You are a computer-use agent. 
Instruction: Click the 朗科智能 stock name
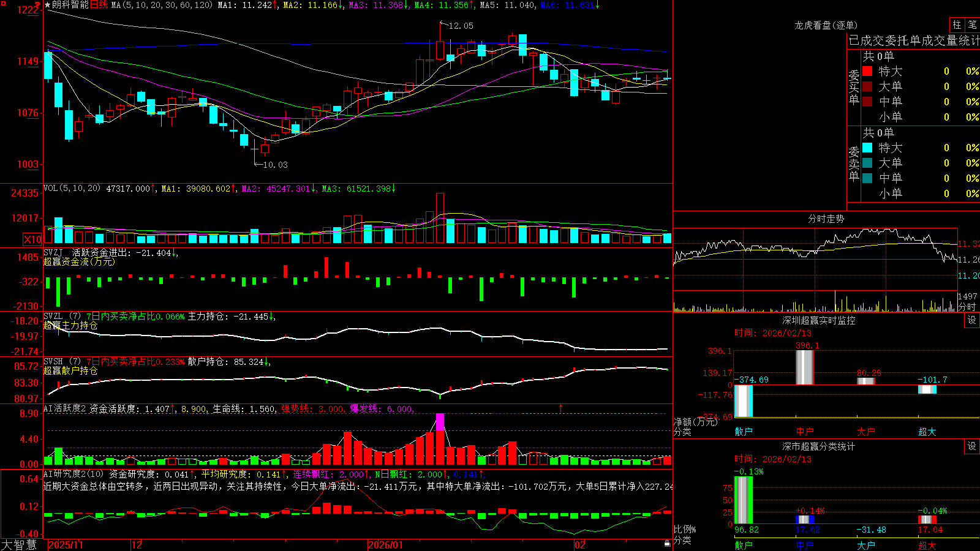coord(70,5)
